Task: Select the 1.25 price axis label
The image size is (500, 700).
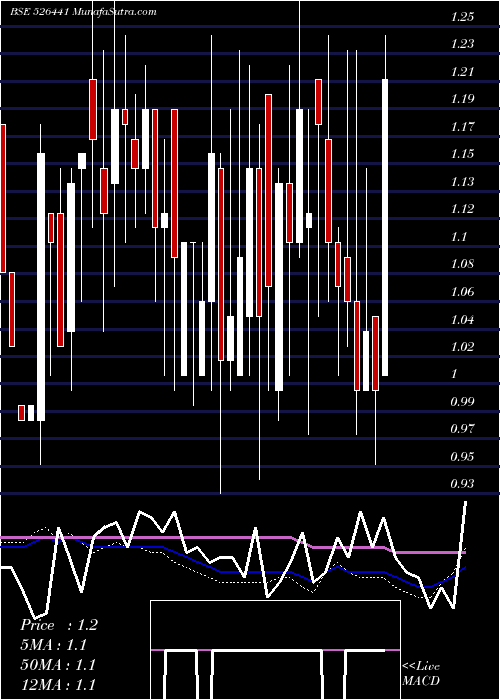Action: (x=462, y=17)
